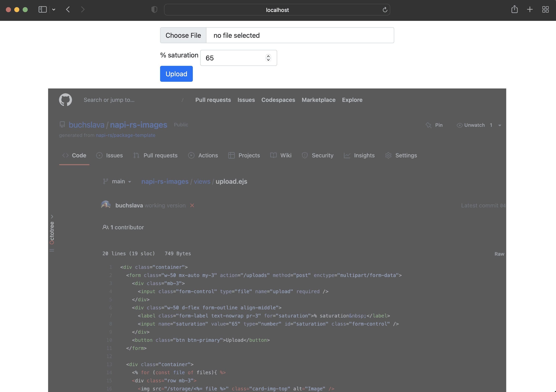Click the failed commit status X
Viewport: 556px width, 392px height.
click(192, 205)
